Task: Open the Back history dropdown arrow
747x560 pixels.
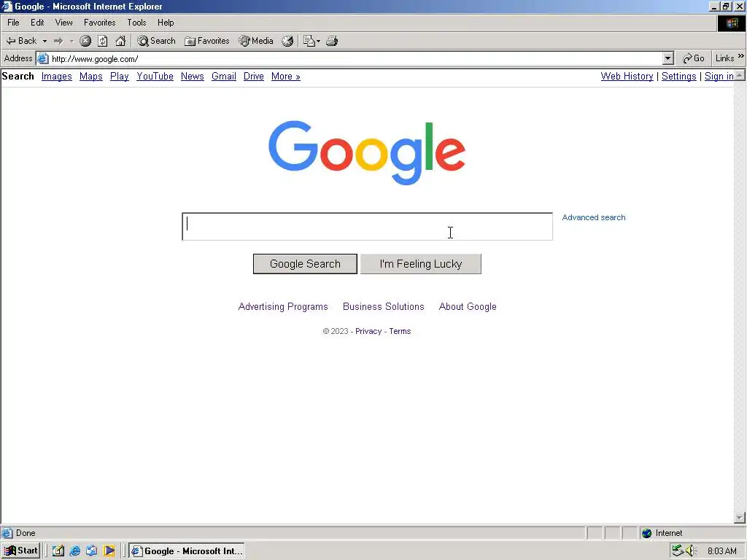Action: coord(44,41)
